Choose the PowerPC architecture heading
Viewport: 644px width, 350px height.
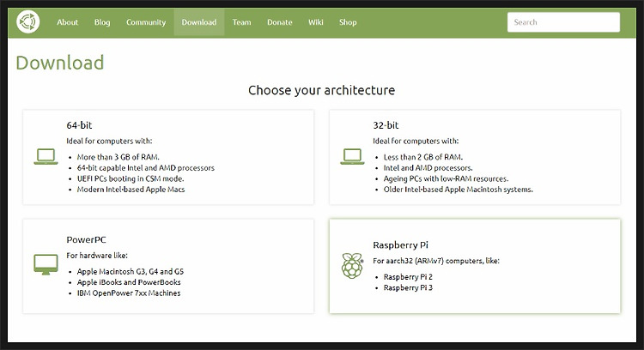(x=86, y=239)
